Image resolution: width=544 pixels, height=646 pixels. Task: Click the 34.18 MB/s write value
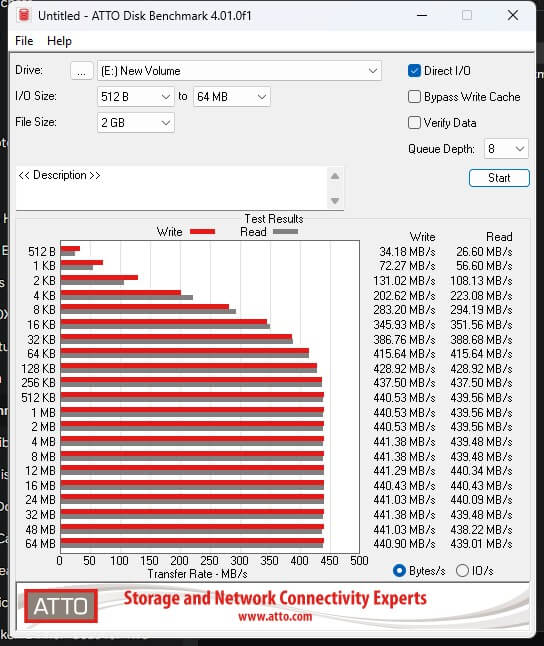(x=407, y=252)
